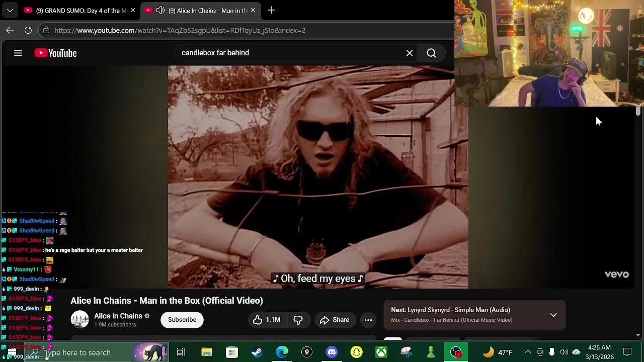Open chess pawn app from taskbar
644x362 pixels.
coord(431,352)
